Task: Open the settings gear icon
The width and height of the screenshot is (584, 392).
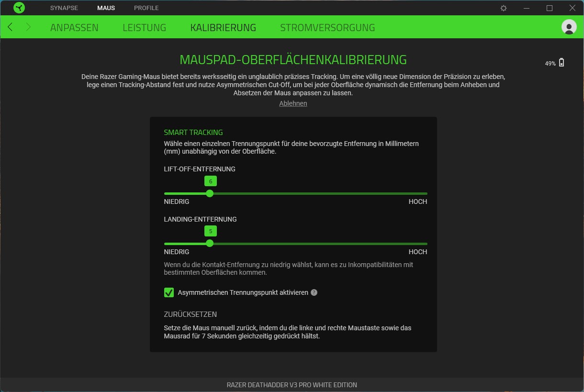Action: (504, 8)
